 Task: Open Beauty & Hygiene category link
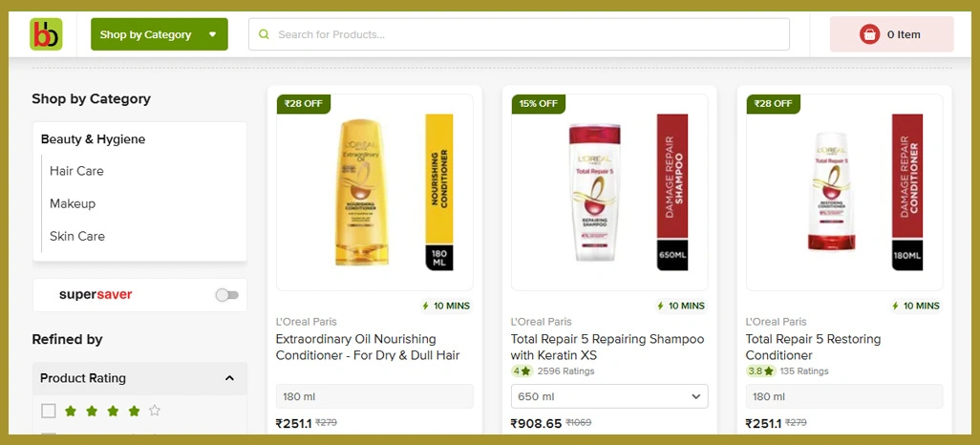93,139
